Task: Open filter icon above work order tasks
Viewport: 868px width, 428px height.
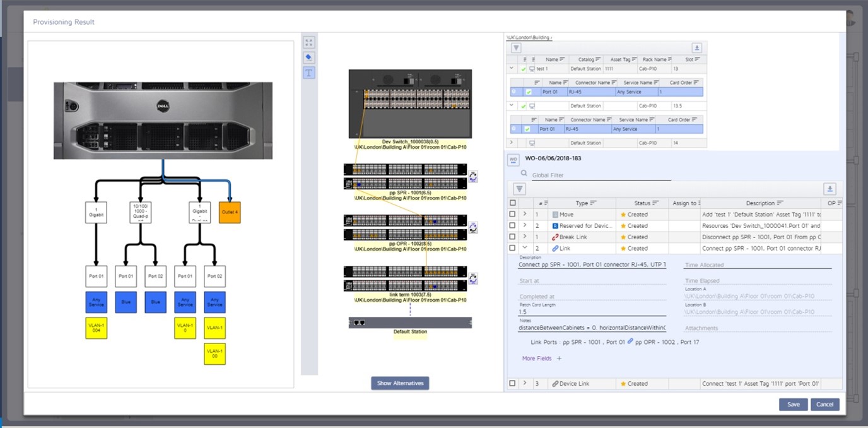Action: coord(519,189)
